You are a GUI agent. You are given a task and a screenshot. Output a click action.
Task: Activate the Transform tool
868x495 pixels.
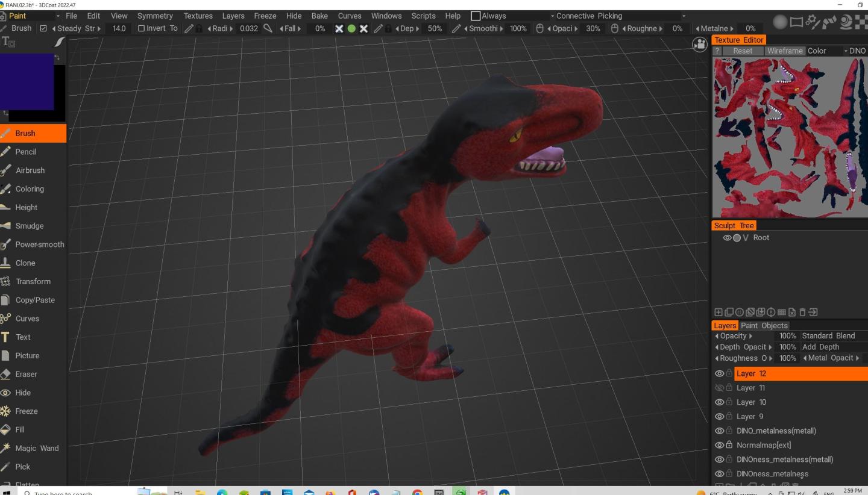[x=33, y=281]
